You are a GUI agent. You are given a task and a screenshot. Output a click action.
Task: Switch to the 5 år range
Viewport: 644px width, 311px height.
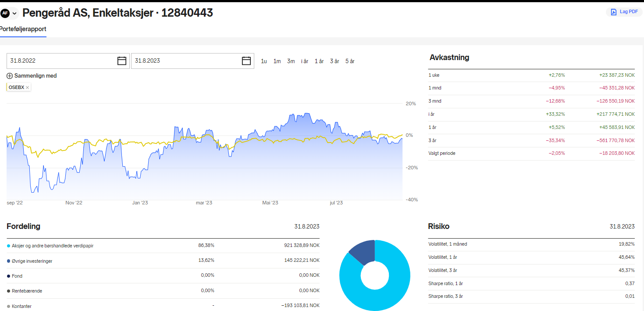[x=350, y=61]
